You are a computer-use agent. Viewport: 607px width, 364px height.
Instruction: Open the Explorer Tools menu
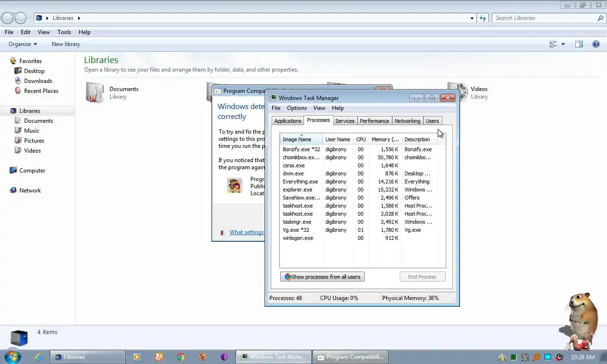[x=64, y=32]
